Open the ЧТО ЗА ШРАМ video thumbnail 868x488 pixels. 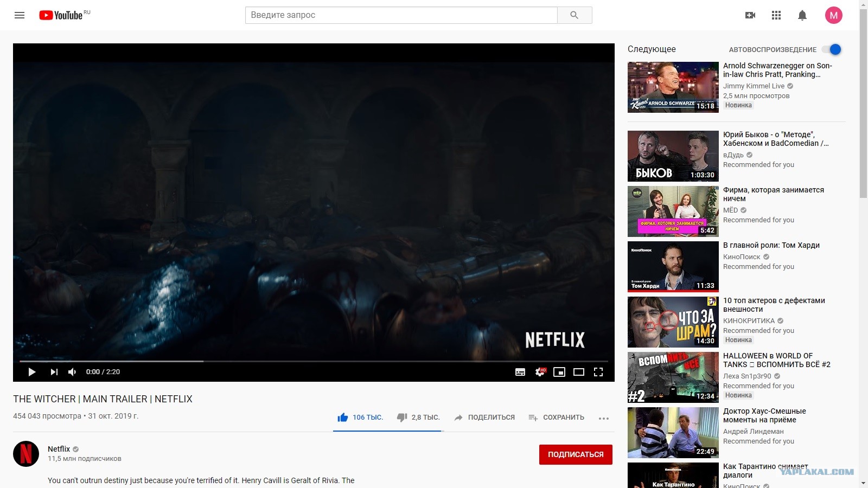(x=673, y=322)
